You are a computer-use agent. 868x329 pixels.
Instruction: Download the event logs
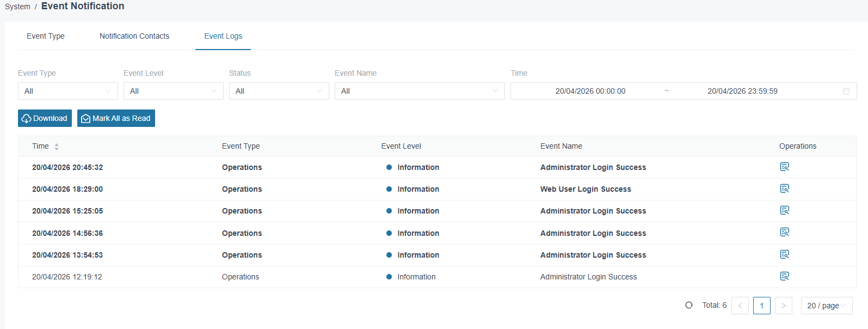[45, 118]
